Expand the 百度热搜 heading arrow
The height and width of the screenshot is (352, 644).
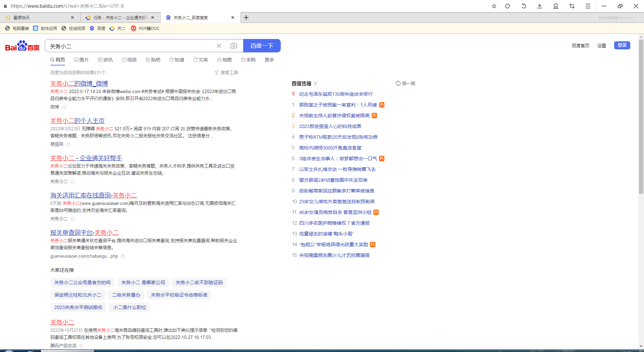(315, 83)
